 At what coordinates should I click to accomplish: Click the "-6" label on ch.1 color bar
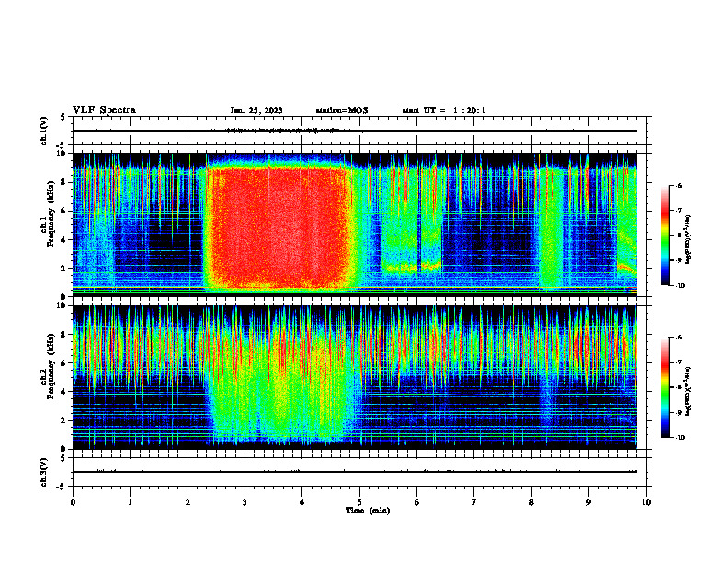pos(678,185)
